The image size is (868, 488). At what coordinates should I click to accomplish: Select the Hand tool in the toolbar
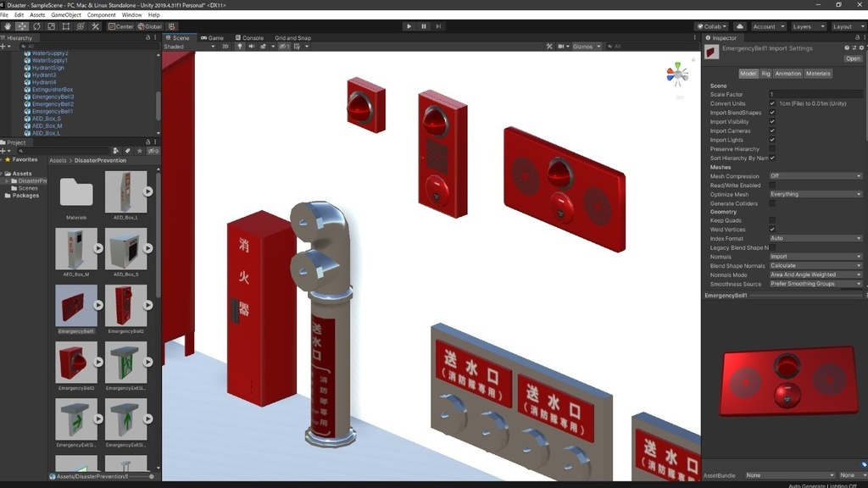click(7, 26)
